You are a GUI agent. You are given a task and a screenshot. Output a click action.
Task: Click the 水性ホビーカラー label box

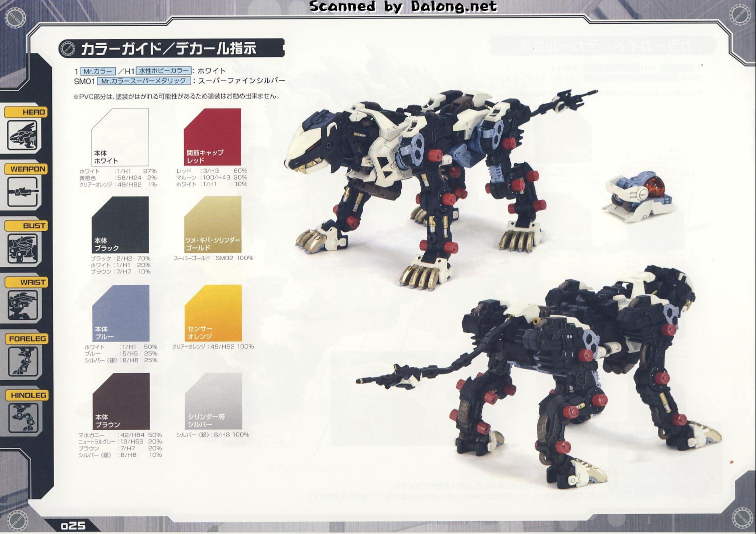pyautogui.click(x=163, y=71)
